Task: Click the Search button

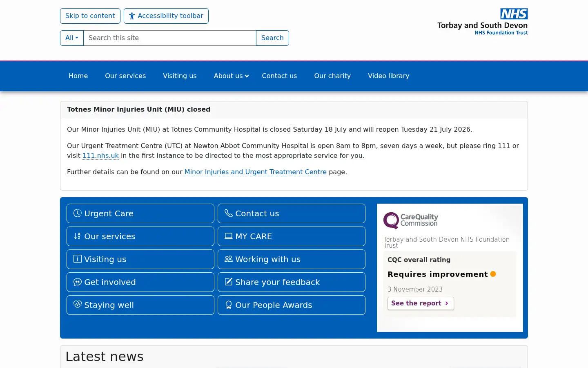Action: [272, 38]
